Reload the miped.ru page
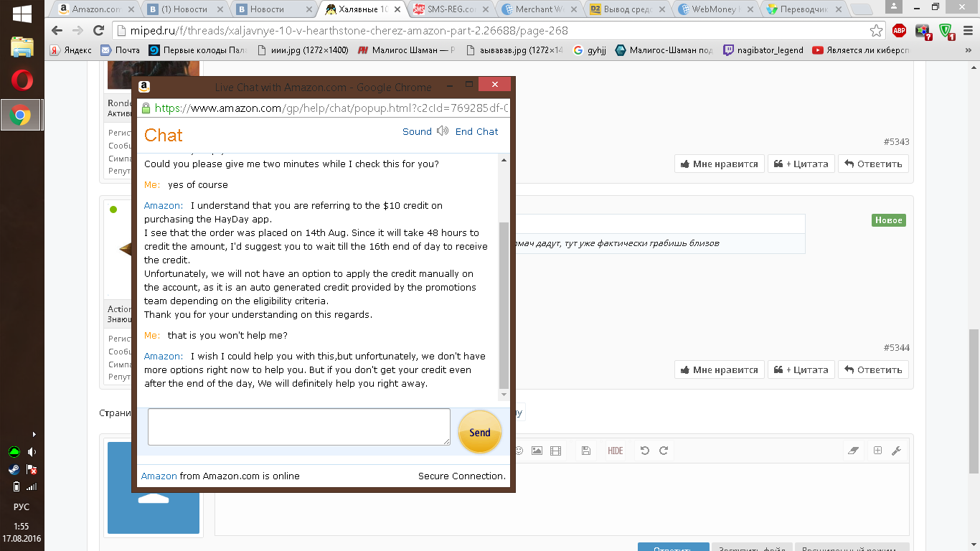 98,31
